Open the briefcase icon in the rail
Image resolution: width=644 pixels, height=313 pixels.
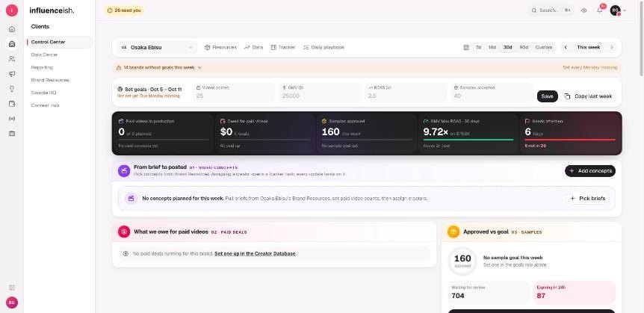click(x=12, y=134)
